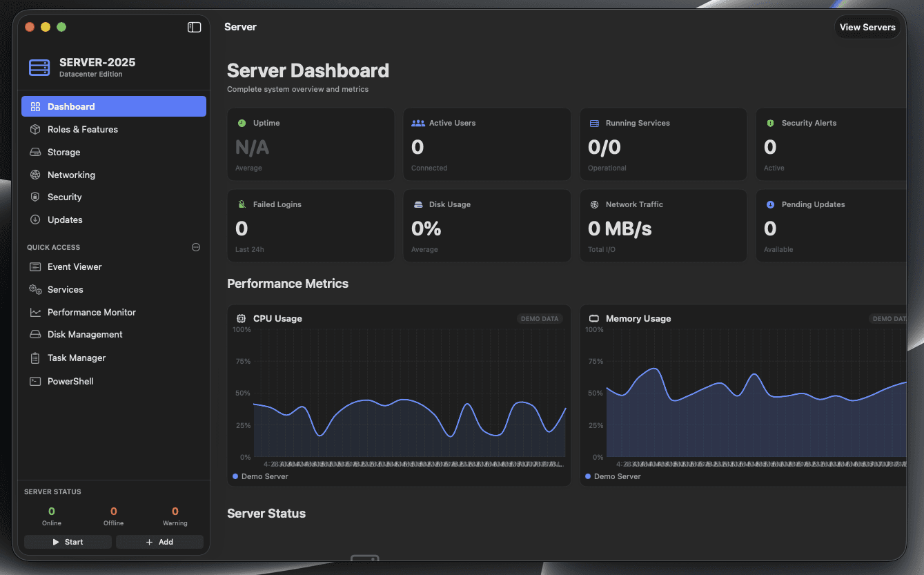The width and height of the screenshot is (924, 575).
Task: Click the Disk Usage 0% value
Action: tap(426, 228)
